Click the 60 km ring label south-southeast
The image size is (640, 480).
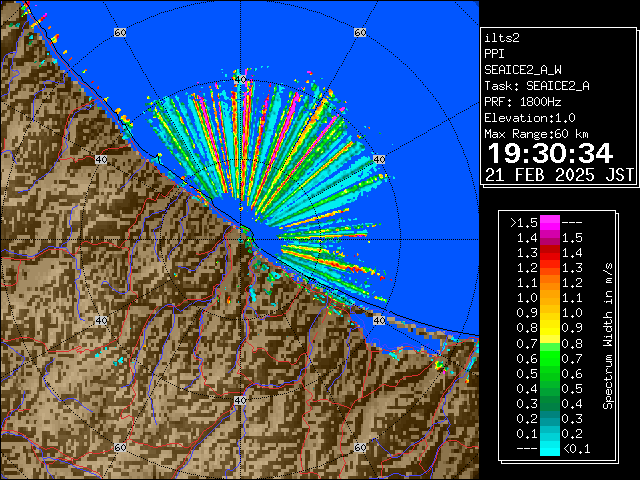click(x=360, y=448)
